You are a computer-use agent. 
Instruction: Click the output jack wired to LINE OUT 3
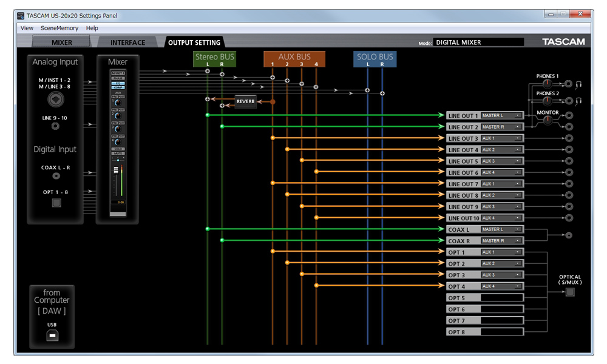tap(569, 138)
